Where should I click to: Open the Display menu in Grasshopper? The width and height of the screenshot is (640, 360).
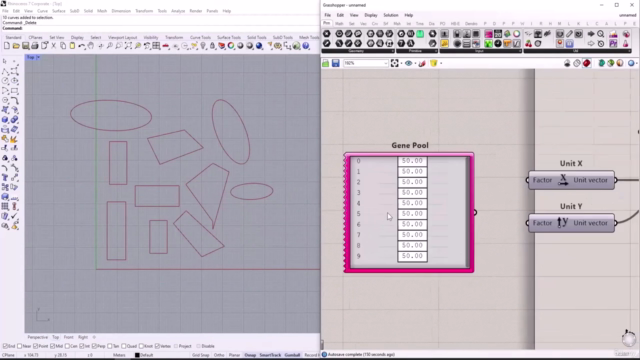[371, 15]
